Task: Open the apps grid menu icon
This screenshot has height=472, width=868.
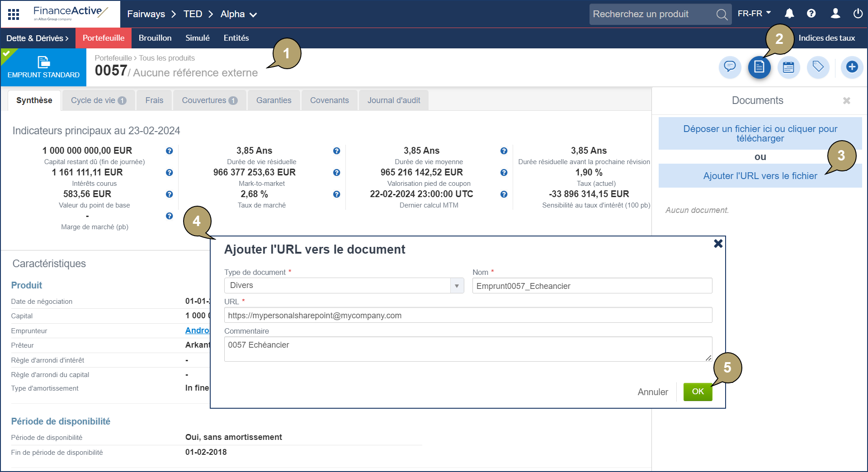Action: point(14,14)
